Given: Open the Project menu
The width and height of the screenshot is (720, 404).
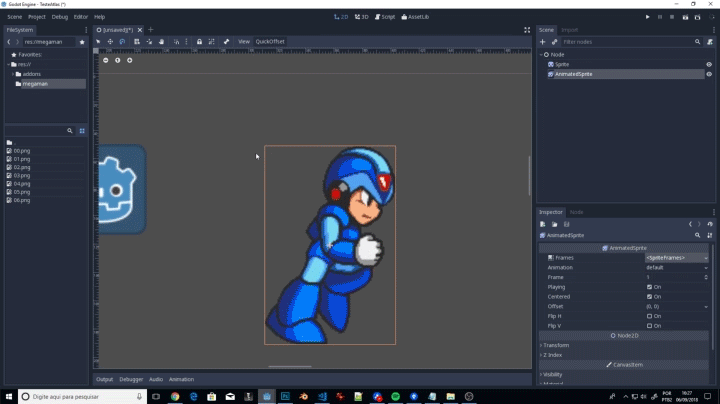Looking at the screenshot, I should coord(37,17).
